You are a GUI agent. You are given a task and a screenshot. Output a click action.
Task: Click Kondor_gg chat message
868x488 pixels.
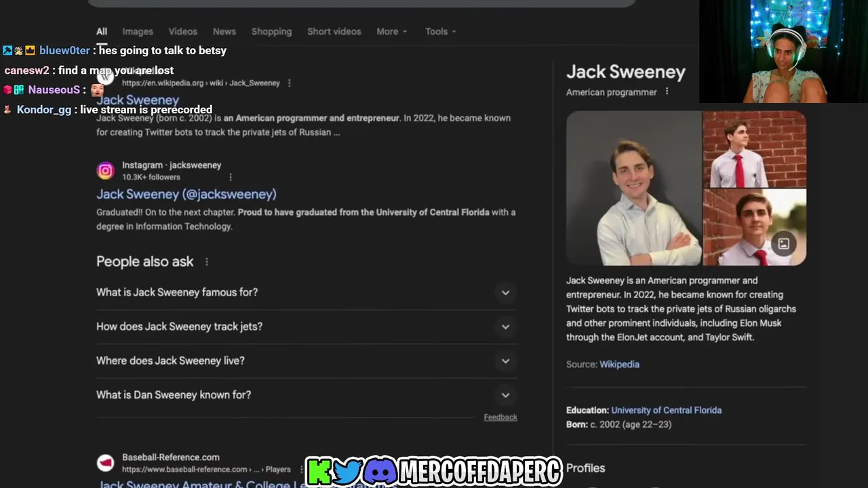[x=108, y=110]
